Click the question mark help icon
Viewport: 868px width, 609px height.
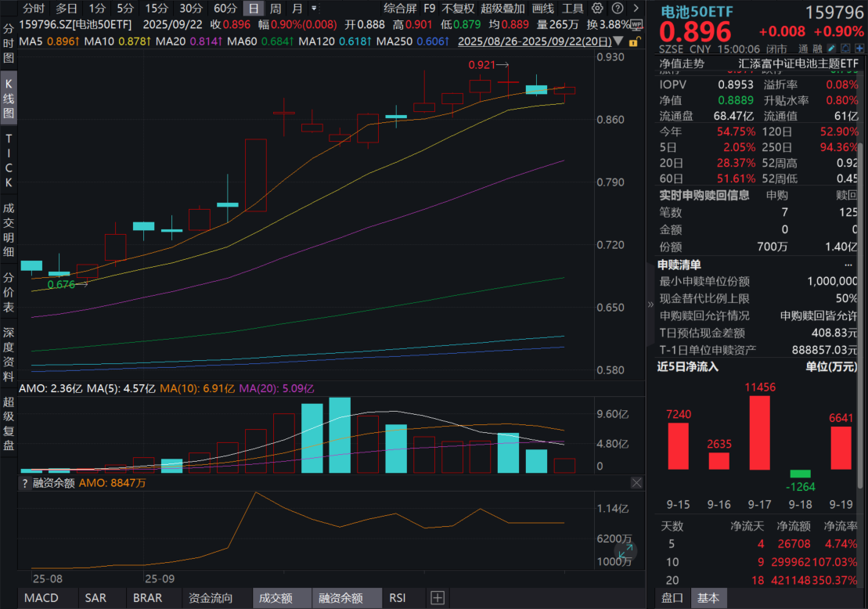click(x=617, y=9)
